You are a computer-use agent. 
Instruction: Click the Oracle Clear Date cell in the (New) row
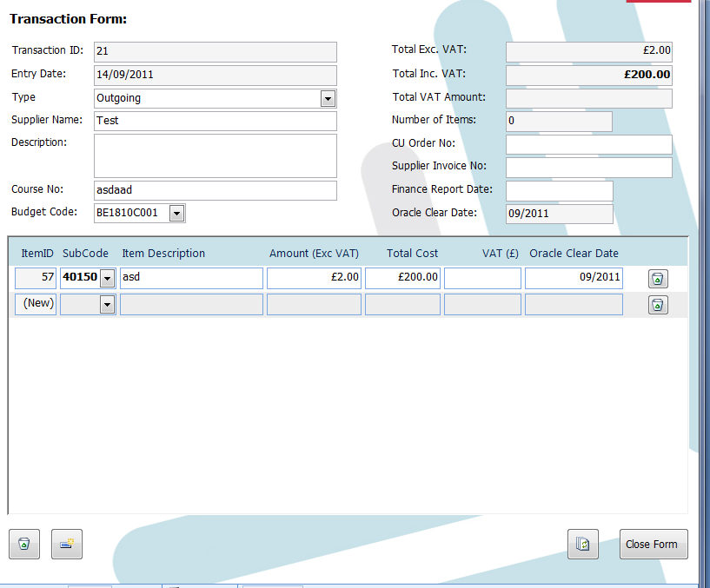[x=574, y=304]
